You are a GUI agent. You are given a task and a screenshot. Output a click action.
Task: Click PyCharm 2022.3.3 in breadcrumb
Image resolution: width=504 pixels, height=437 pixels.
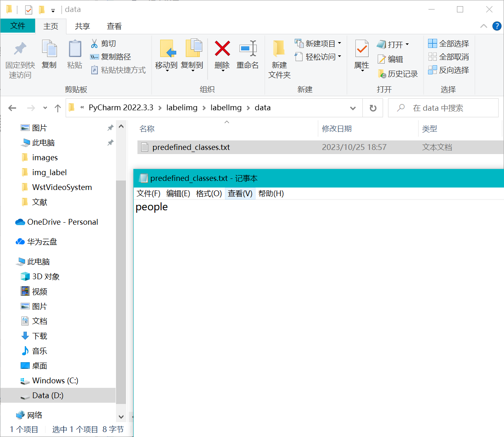tap(121, 107)
